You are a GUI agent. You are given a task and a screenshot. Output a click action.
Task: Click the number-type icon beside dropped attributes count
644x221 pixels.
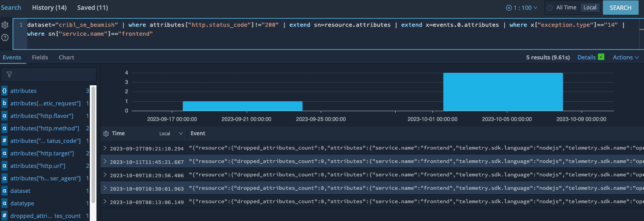4,216
